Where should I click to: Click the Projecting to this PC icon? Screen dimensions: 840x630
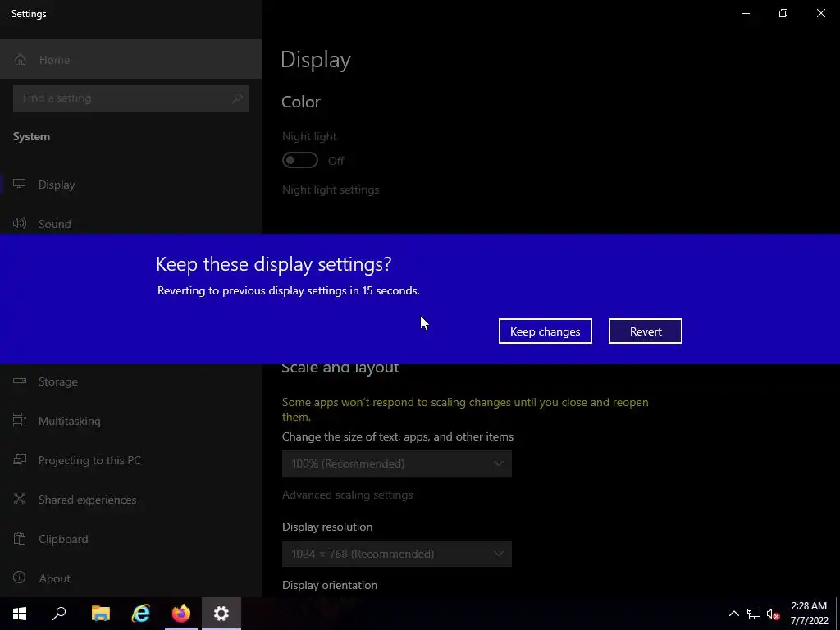[20, 459]
